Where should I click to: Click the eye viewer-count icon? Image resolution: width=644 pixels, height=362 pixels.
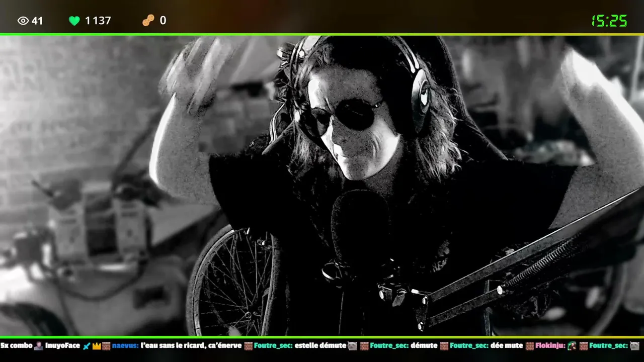click(23, 21)
